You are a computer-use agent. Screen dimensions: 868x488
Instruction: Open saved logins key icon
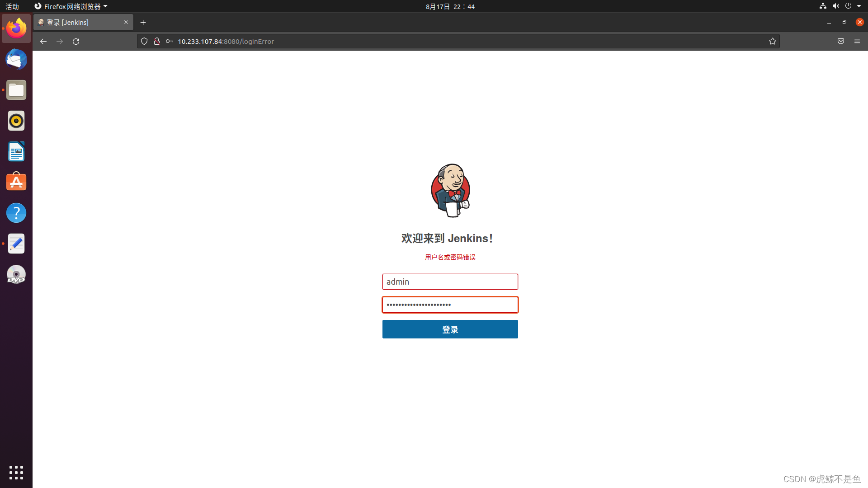coord(170,41)
